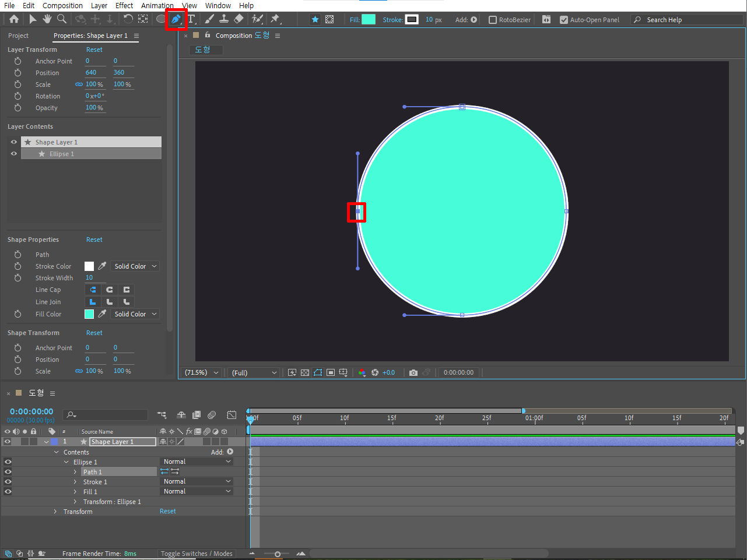
Task: Click the Tool Creates Mask icon
Action: click(329, 19)
